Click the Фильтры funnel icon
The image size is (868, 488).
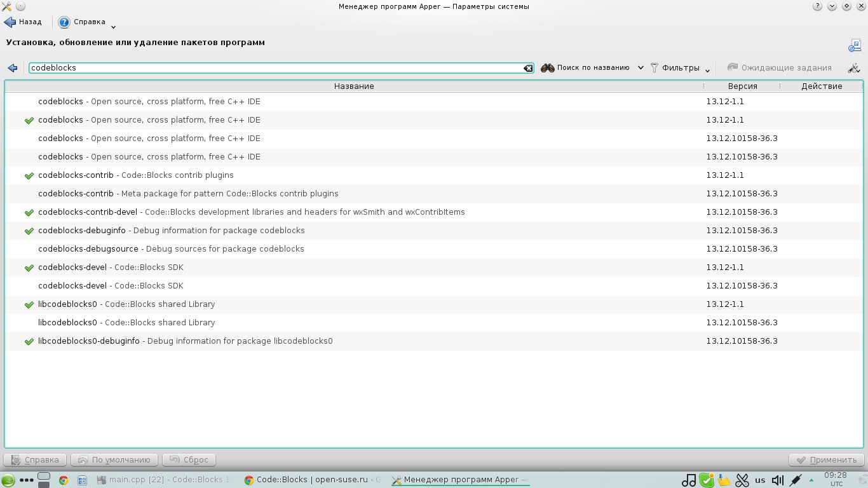pyautogui.click(x=654, y=68)
